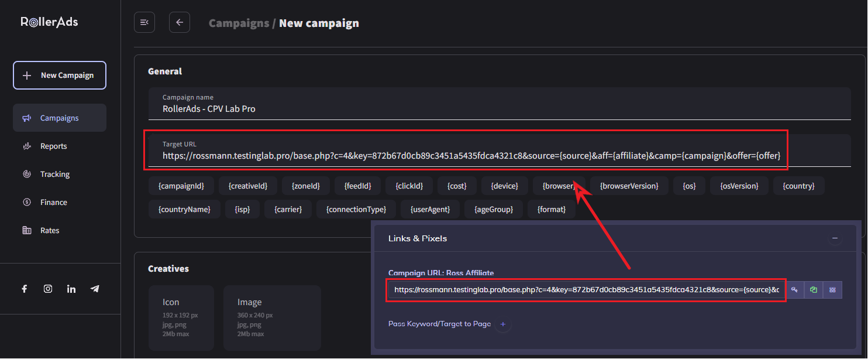868x359 pixels.
Task: Go back using the left arrow button
Action: (x=180, y=22)
